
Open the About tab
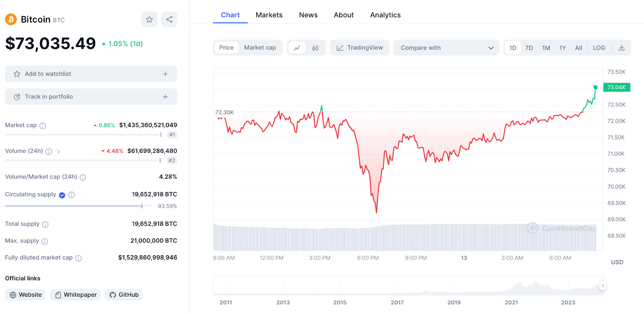(x=344, y=15)
